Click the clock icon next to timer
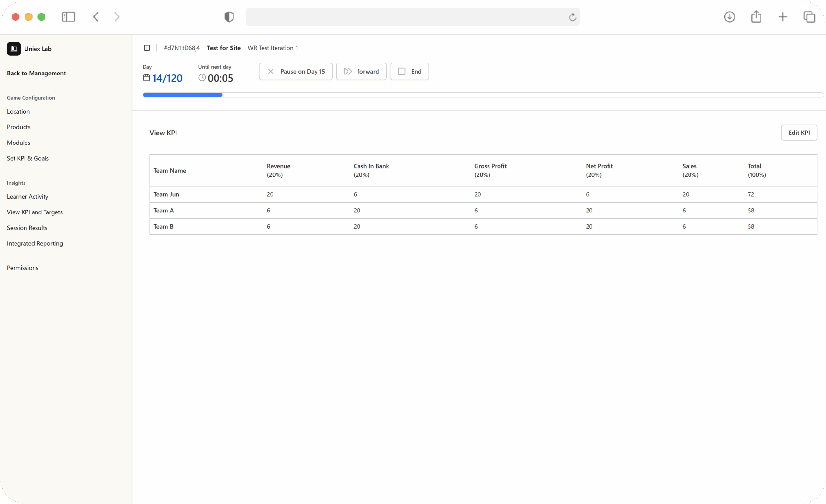The image size is (826, 504). point(202,78)
